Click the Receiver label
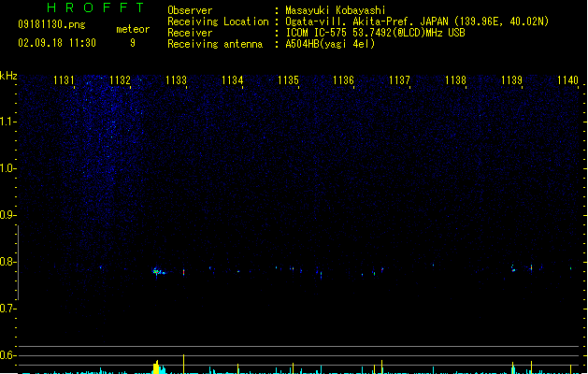The width and height of the screenshot is (588, 374). [x=190, y=33]
